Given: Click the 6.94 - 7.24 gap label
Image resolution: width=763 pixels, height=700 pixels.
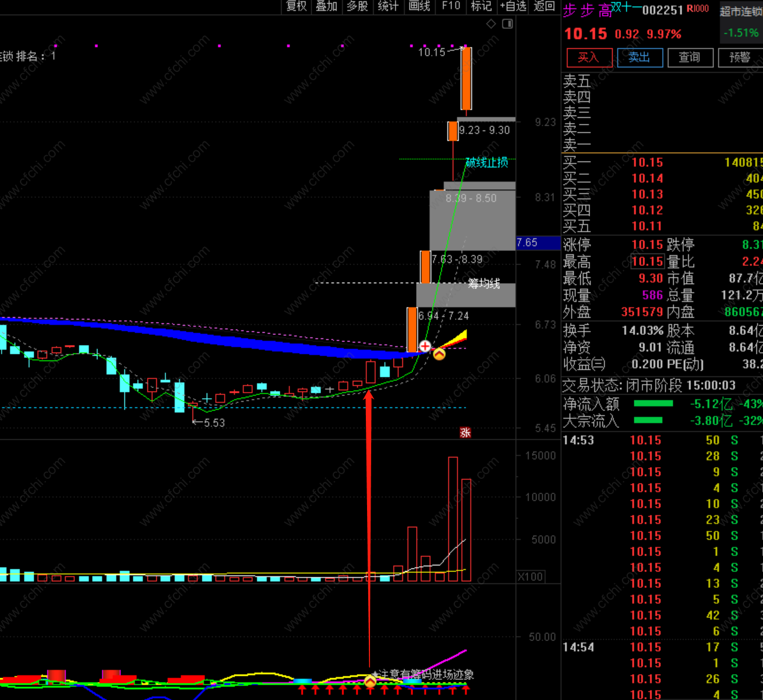Looking at the screenshot, I should point(444,316).
